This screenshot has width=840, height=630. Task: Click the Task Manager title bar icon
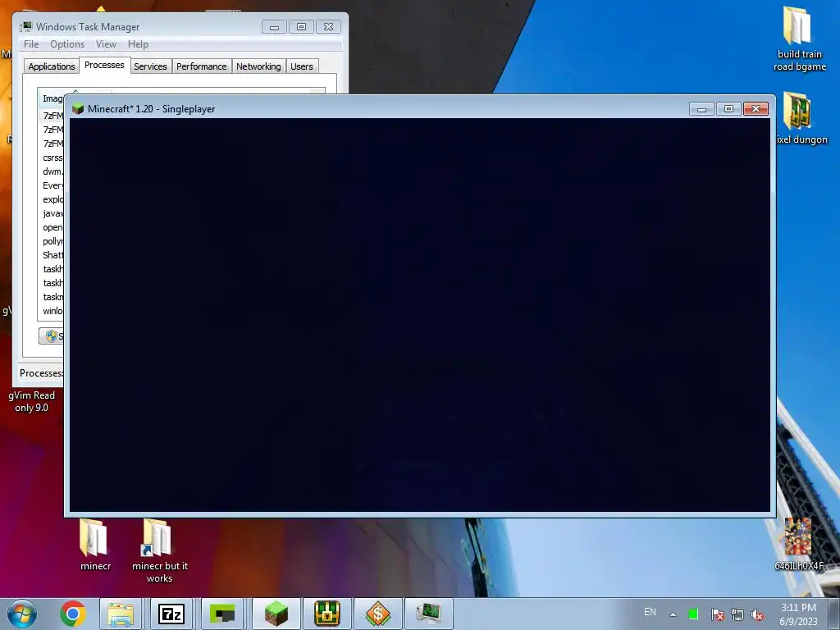pos(25,26)
